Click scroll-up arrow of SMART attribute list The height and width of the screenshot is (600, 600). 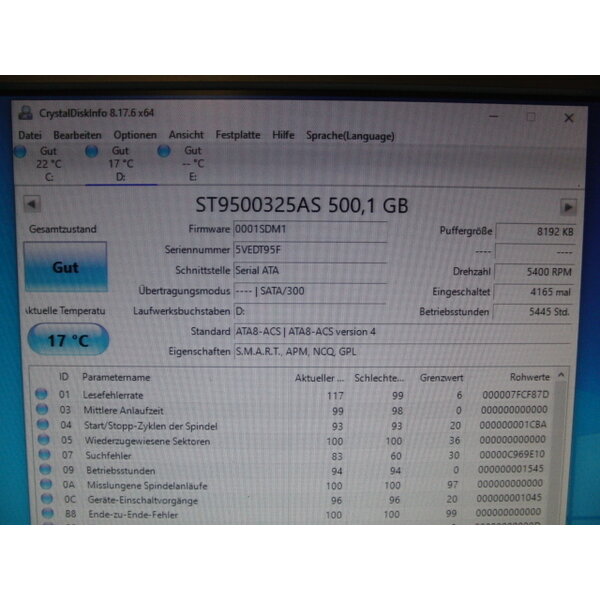561,375
